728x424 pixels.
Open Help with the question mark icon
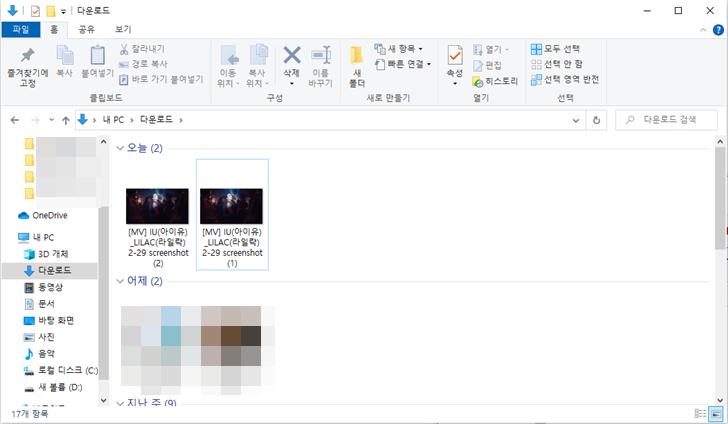[718, 30]
